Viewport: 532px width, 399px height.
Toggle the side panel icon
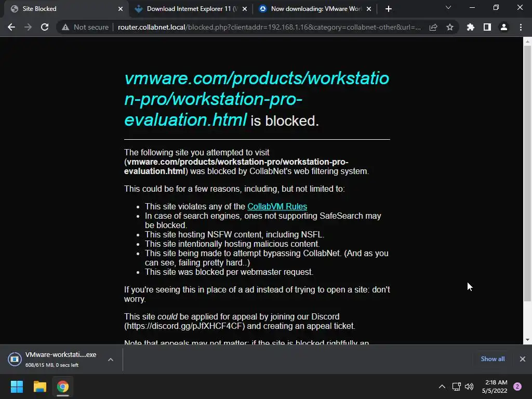pyautogui.click(x=487, y=27)
